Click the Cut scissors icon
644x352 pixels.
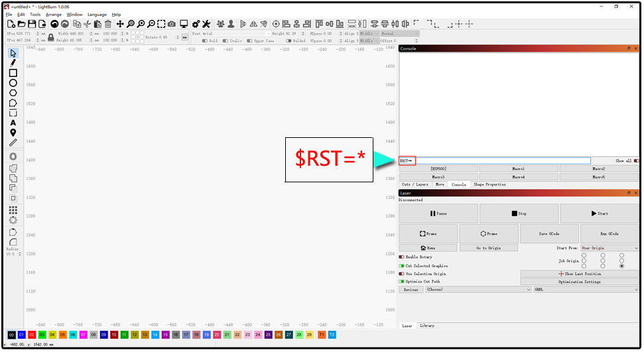87,25
